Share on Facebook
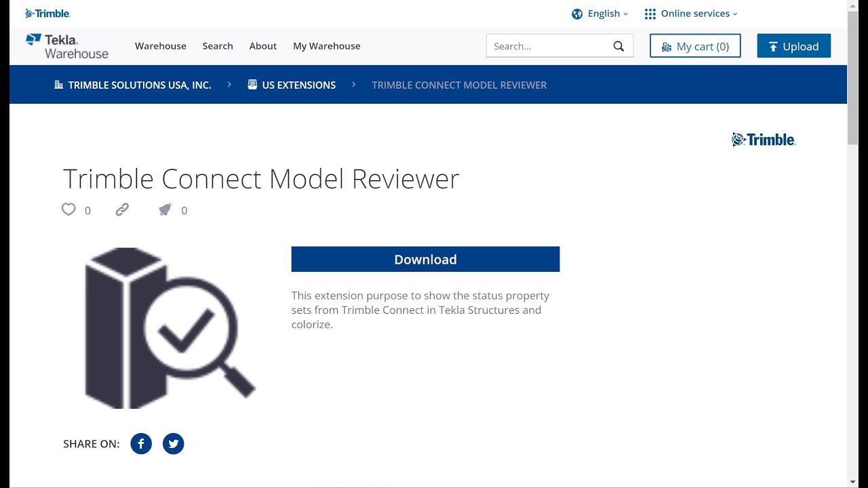Screen dimensions: 868x488 pos(141,444)
